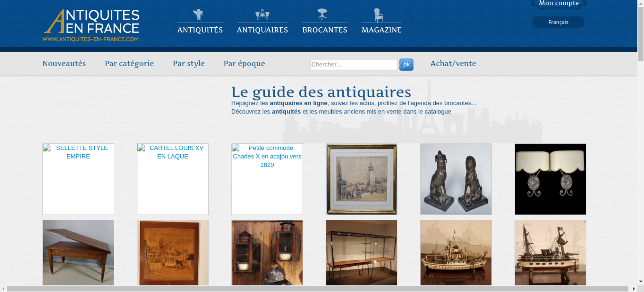Viewport: 644px width, 292px height.
Task: Expand the Par style menu
Action: (x=189, y=64)
